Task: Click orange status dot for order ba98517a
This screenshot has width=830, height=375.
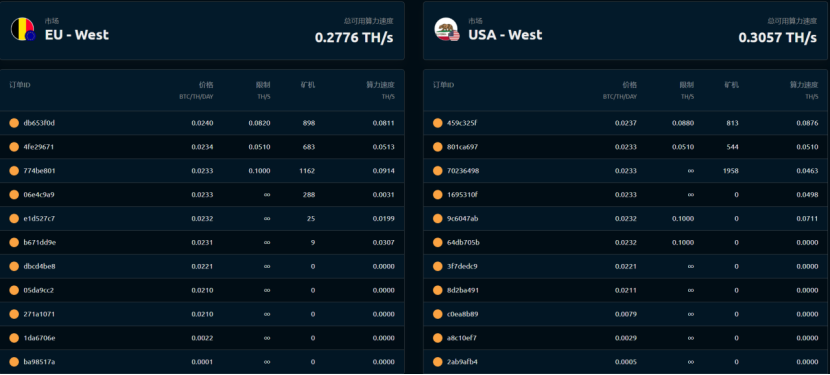Action: tap(14, 362)
